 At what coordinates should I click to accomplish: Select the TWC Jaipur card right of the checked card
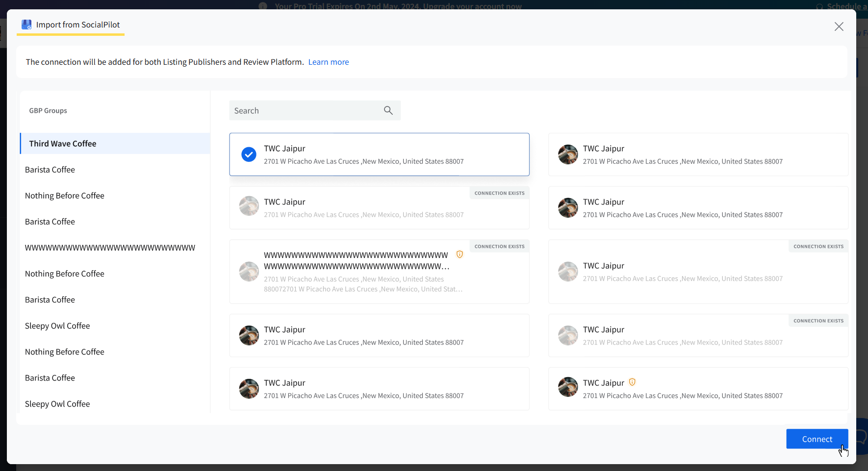click(x=698, y=155)
